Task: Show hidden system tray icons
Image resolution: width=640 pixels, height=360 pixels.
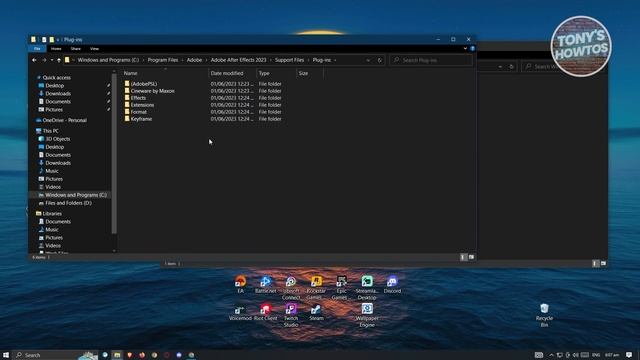Action: 551,355
